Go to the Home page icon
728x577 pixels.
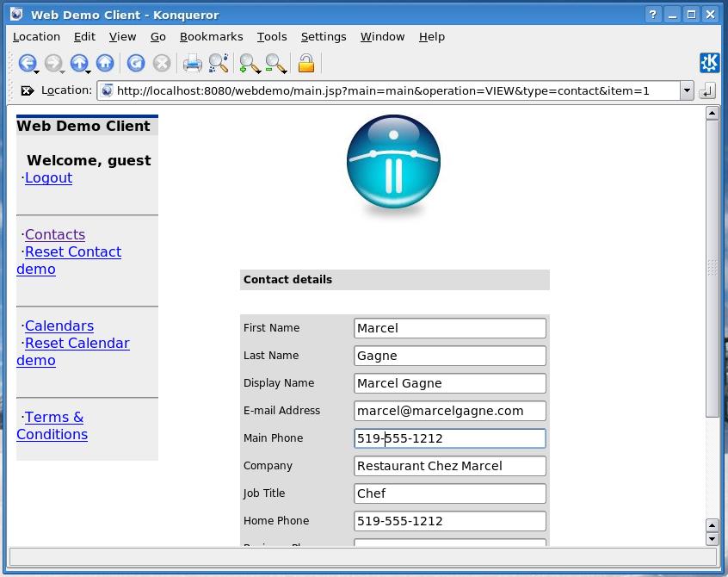point(105,63)
